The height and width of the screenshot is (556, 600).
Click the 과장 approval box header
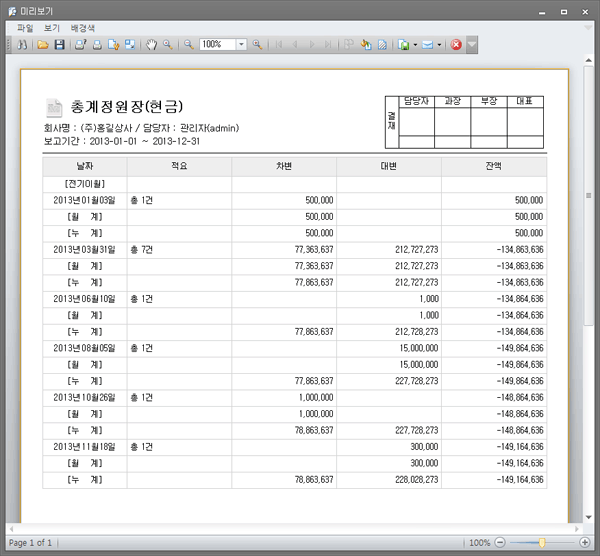pos(452,101)
